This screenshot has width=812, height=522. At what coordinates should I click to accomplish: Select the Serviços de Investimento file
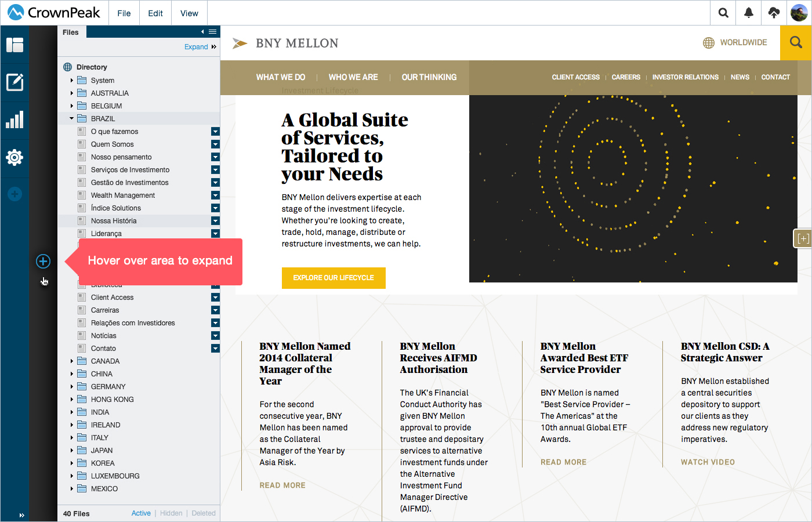tap(130, 170)
